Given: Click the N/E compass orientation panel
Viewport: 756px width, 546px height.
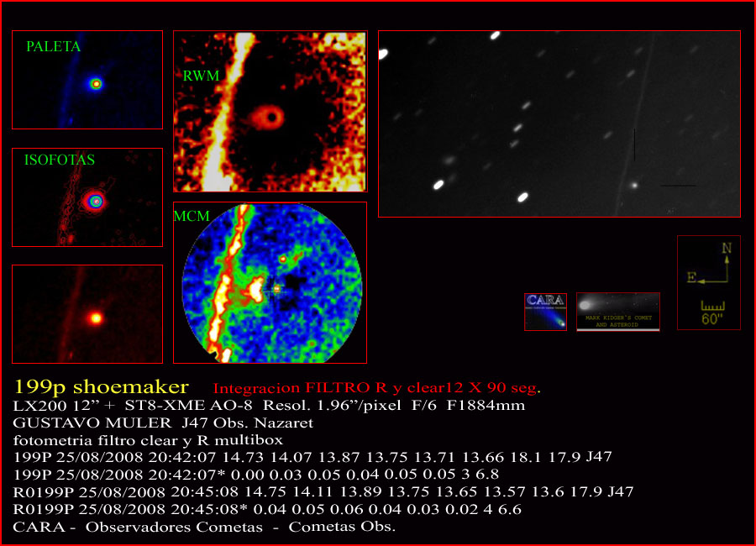Looking at the screenshot, I should (x=709, y=282).
